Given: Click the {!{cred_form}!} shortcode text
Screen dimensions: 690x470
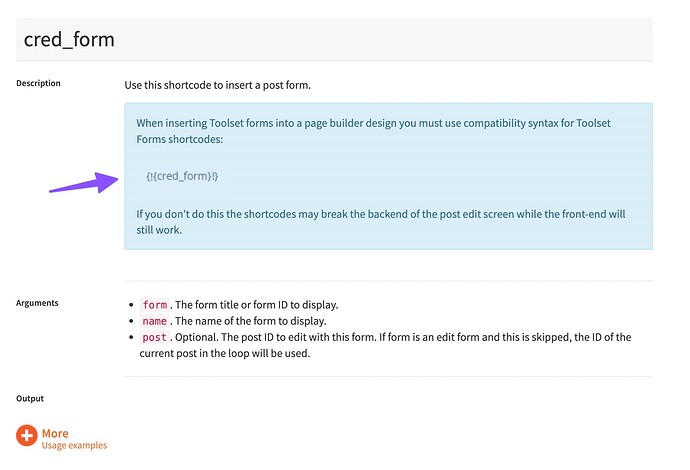Looking at the screenshot, I should coord(182,176).
